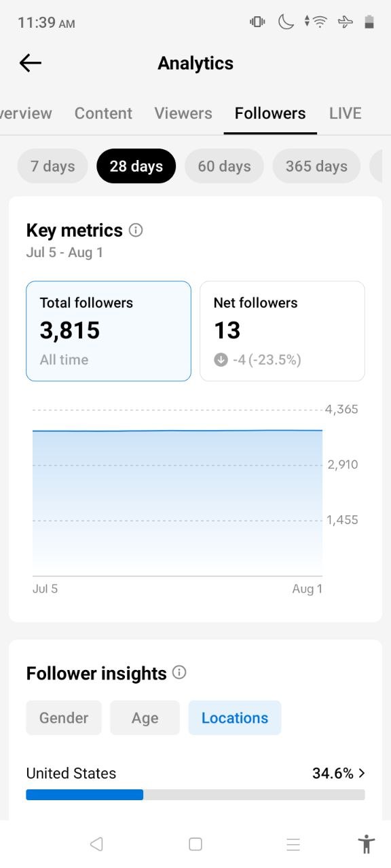Open Key metrics info icon
The width and height of the screenshot is (391, 868).
pos(136,231)
